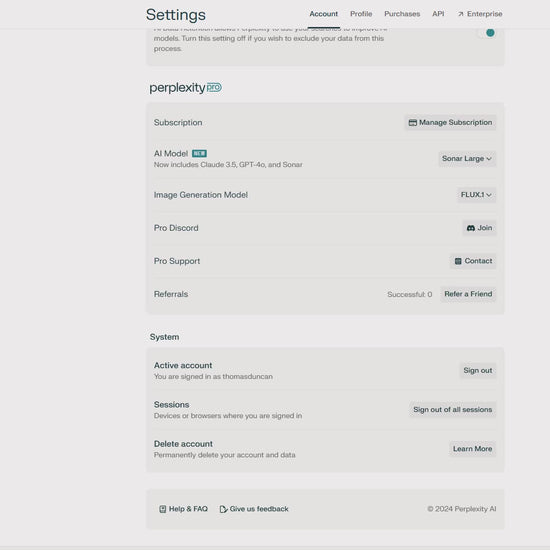Click the card icon in Manage Subscription
The width and height of the screenshot is (550, 550).
(x=413, y=122)
